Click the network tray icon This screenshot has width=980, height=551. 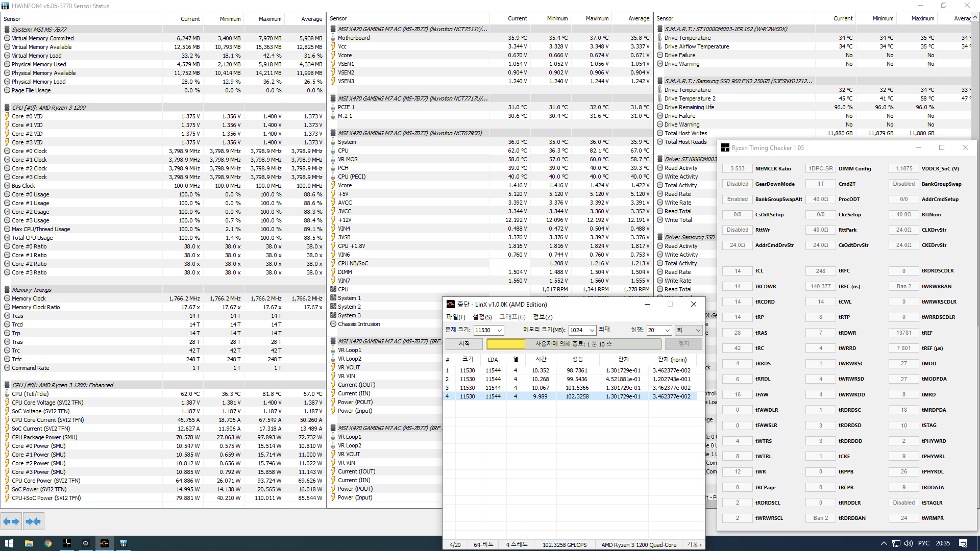point(896,543)
